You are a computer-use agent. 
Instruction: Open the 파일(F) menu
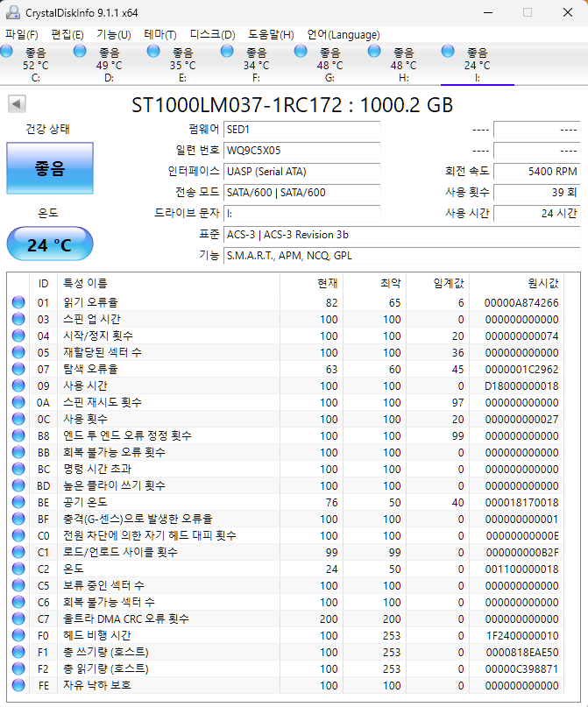click(x=21, y=35)
